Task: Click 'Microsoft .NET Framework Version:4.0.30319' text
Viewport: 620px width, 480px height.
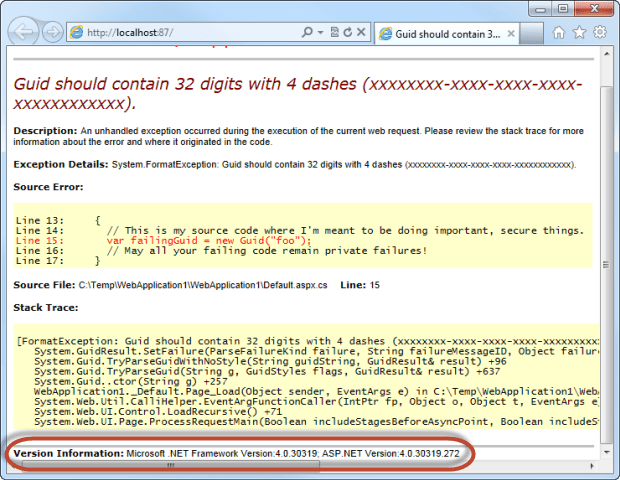Action: pyautogui.click(x=221, y=454)
